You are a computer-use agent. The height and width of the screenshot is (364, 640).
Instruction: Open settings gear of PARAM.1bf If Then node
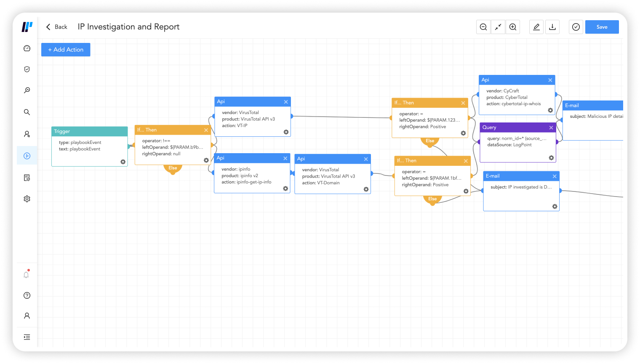[x=466, y=191]
